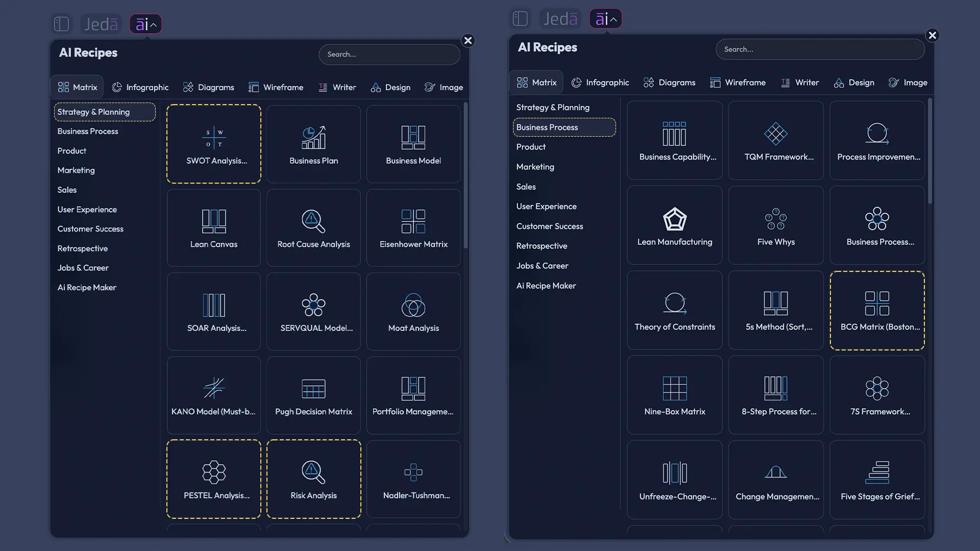Select the Business Model recipe card
Screen dimensions: 980x551
point(413,144)
